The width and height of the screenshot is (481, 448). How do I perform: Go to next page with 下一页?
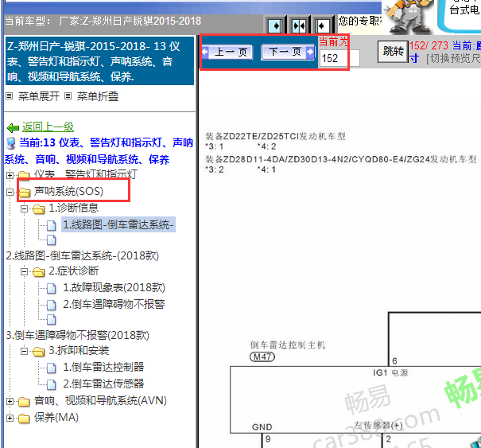(288, 52)
